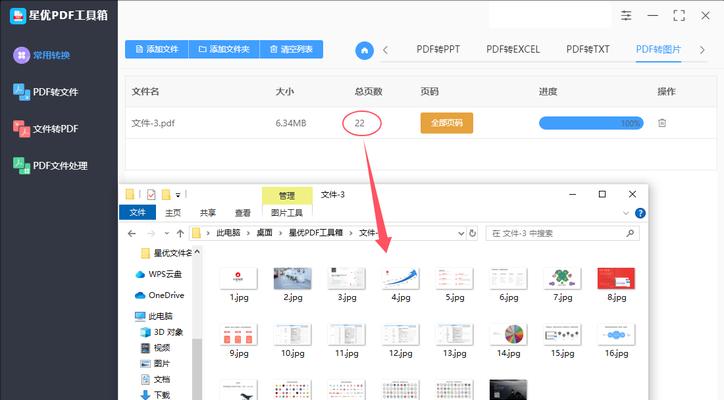Viewport: 724px width, 400px height.
Task: Open 文档 in navigation pane
Action: tap(156, 379)
